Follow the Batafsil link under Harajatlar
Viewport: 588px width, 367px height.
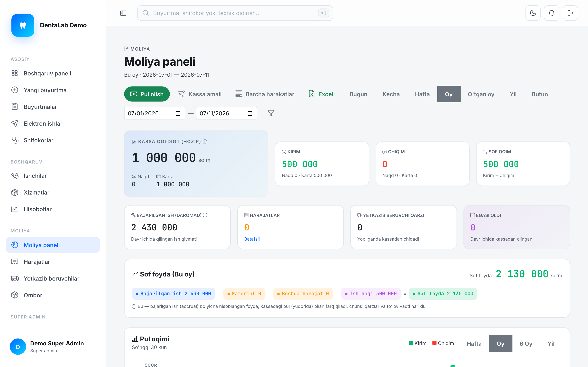[x=254, y=239]
